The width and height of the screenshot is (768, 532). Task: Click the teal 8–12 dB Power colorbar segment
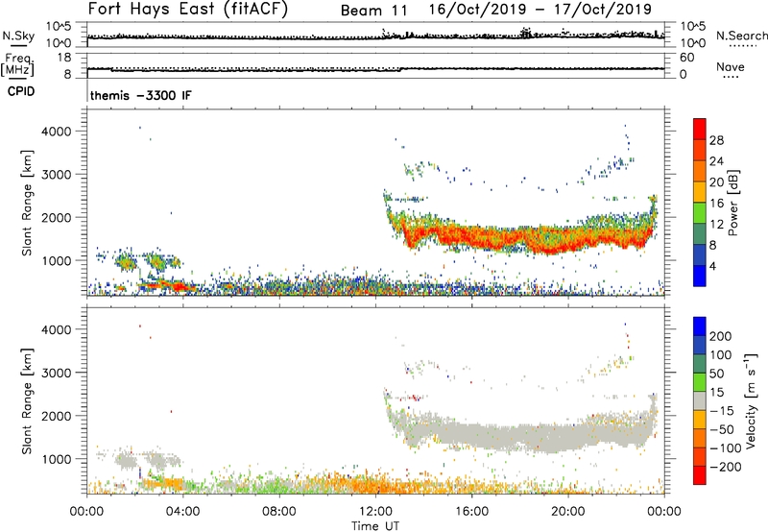pyautogui.click(x=700, y=234)
